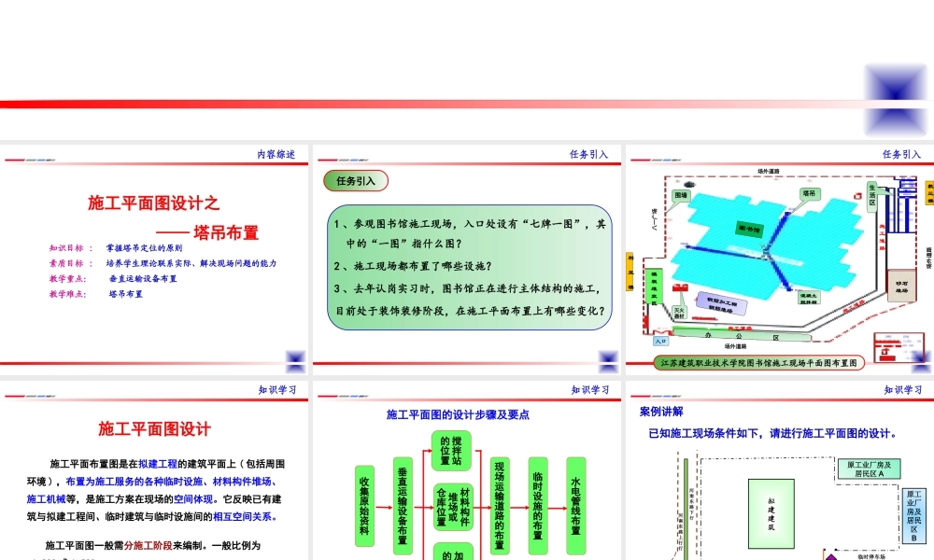
Task: Open the library site plan slide thumbnail
Action: tap(780, 259)
